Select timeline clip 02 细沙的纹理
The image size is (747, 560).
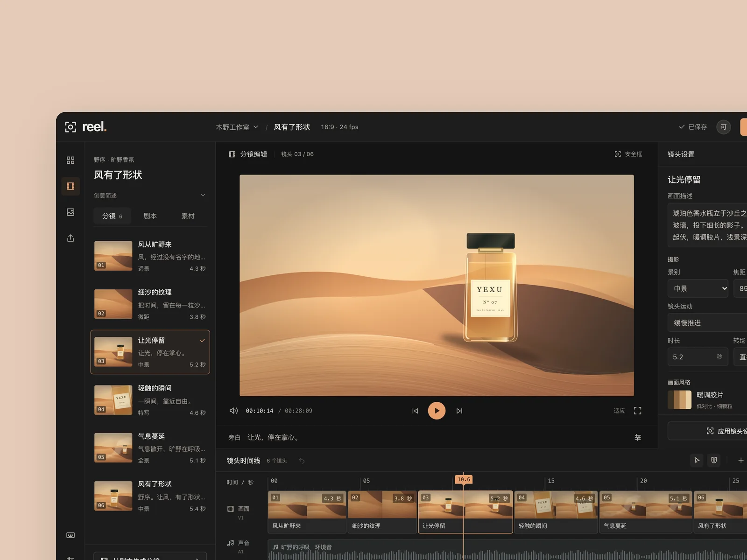382,511
